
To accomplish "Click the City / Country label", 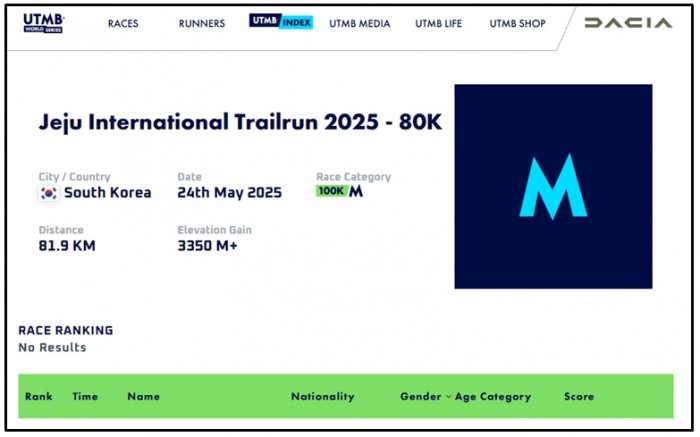I will [75, 177].
